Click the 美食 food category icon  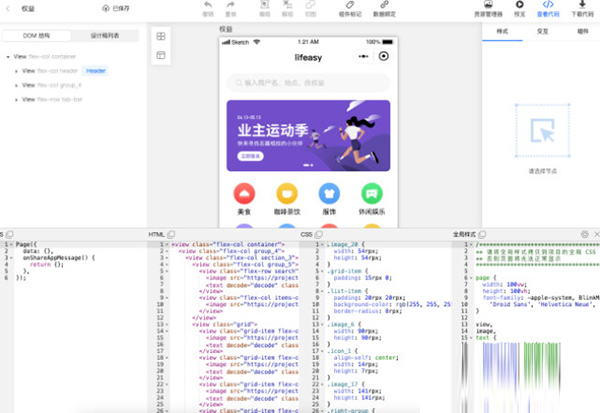tap(244, 194)
